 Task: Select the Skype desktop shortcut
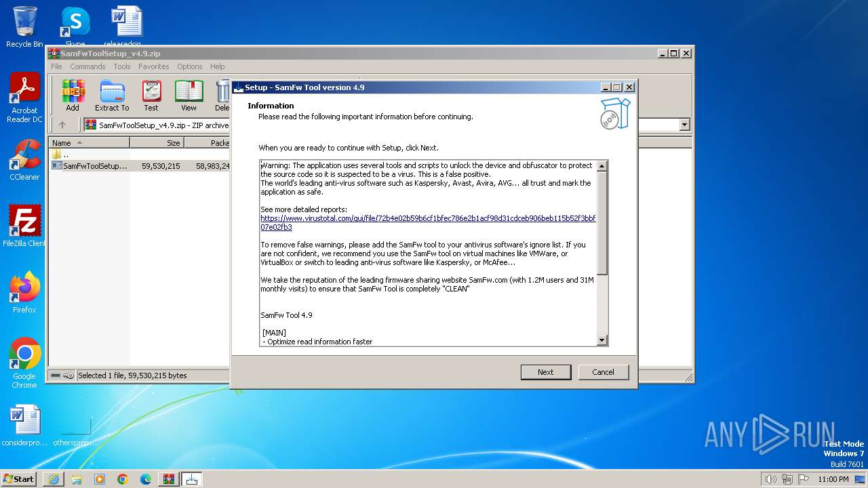tap(75, 27)
